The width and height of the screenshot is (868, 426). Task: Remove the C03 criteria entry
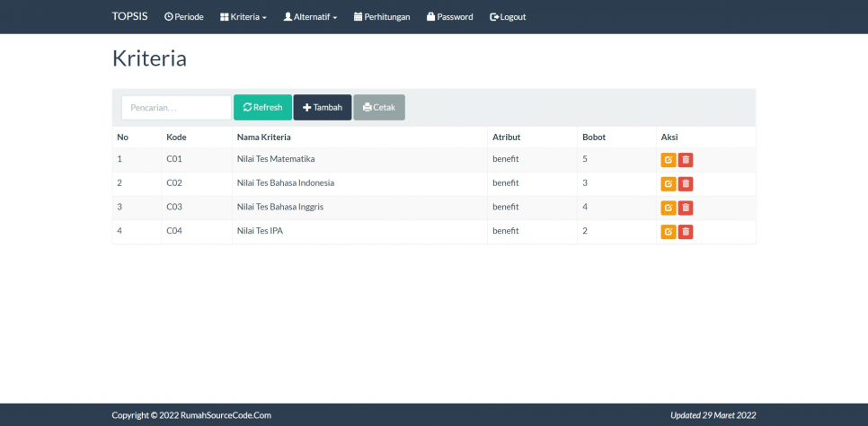686,208
